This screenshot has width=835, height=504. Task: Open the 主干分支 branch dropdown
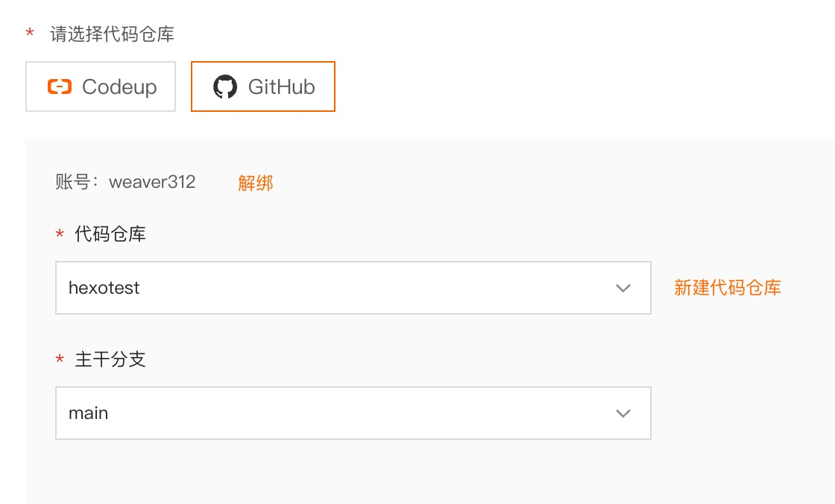[x=353, y=413]
